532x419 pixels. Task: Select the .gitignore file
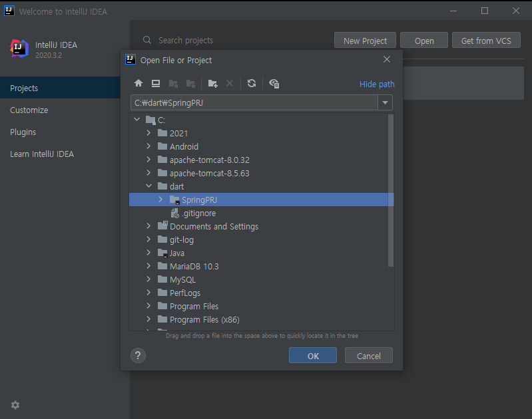pyautogui.click(x=262, y=213)
